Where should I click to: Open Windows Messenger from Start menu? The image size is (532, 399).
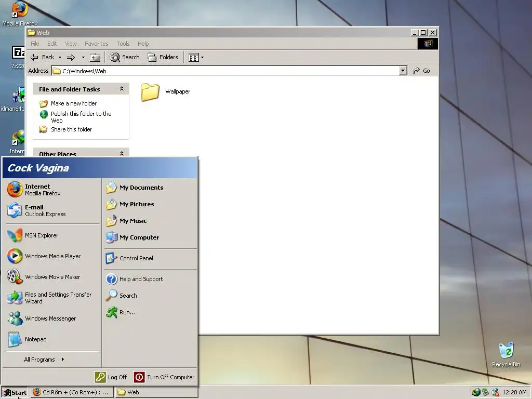pyautogui.click(x=52, y=318)
